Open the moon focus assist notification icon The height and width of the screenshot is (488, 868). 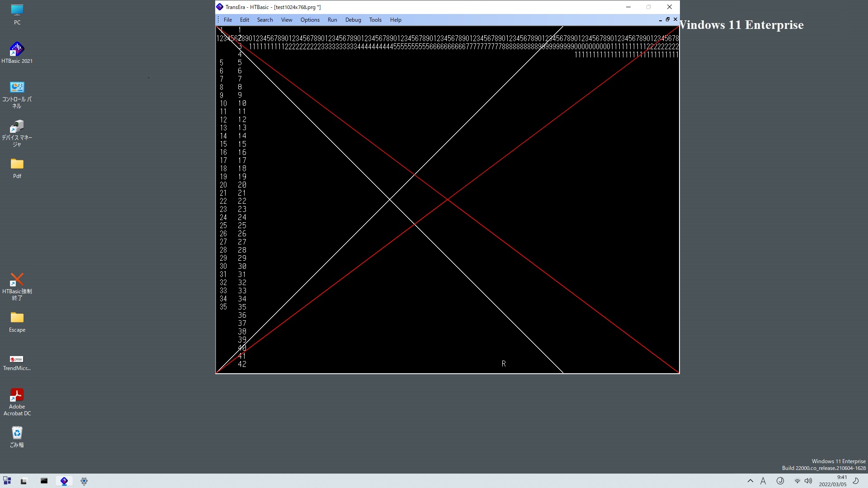coord(856,481)
